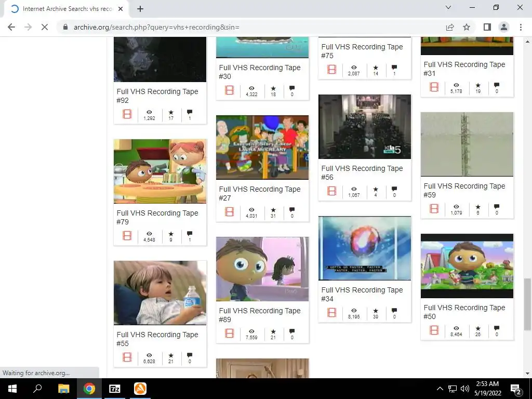This screenshot has width=532, height=399.
Task: Open Full VHS Recording Tape #27 title
Action: pos(260,193)
